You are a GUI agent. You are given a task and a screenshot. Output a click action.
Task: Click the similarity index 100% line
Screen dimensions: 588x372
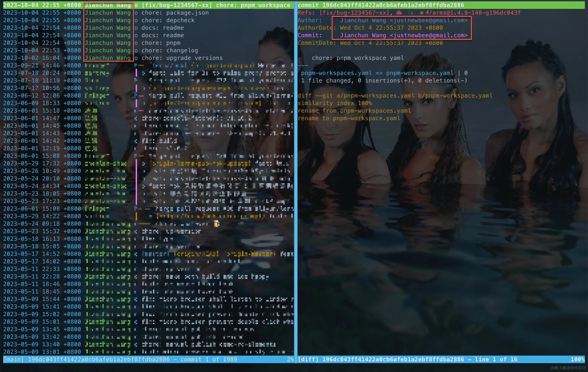tap(335, 103)
